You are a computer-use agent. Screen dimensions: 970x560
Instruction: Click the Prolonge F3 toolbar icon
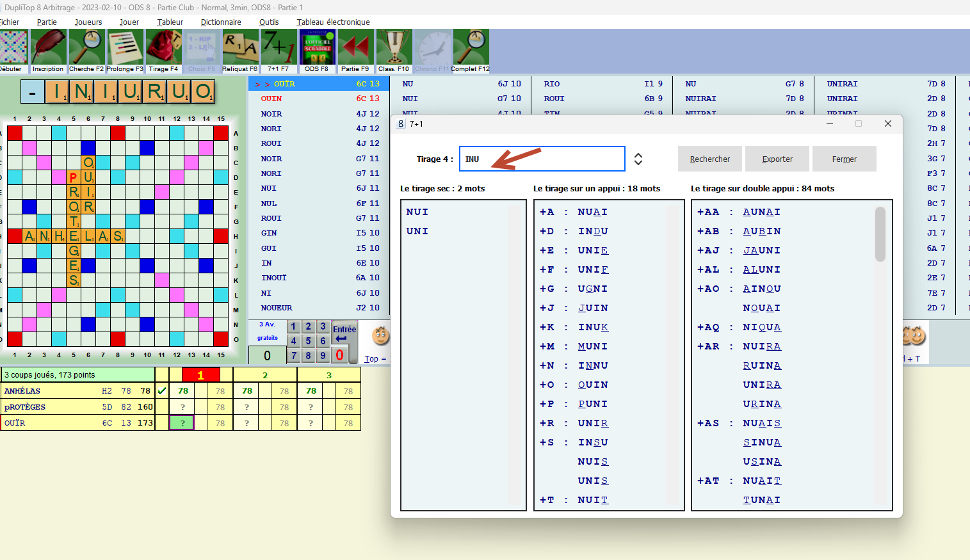(x=125, y=48)
